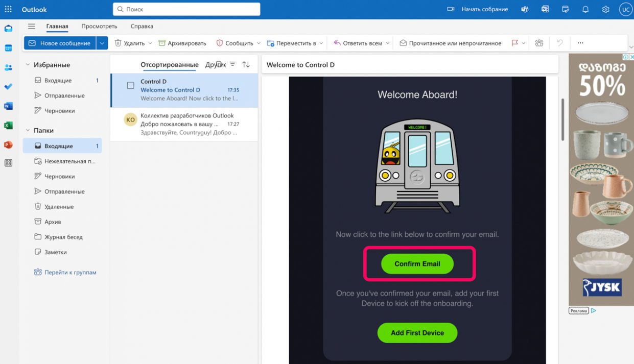The width and height of the screenshot is (634, 364).
Task: Open Отправленные under Избранные
Action: 62,95
